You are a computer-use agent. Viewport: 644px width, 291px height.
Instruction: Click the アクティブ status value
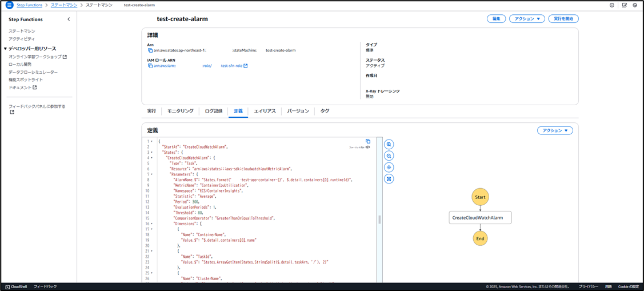(x=375, y=66)
